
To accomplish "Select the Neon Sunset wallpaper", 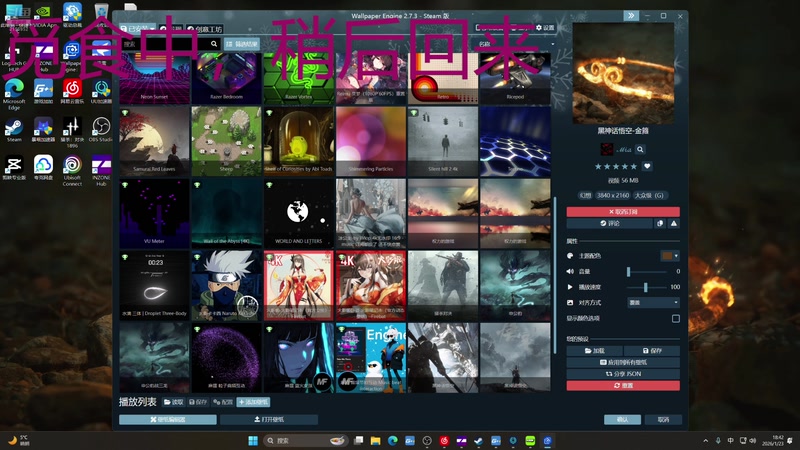I will tap(155, 78).
